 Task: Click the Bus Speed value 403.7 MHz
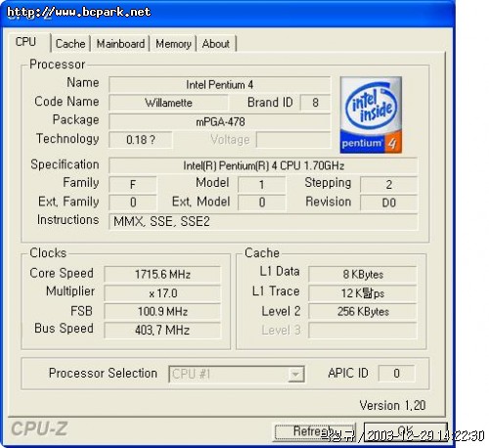(x=162, y=330)
